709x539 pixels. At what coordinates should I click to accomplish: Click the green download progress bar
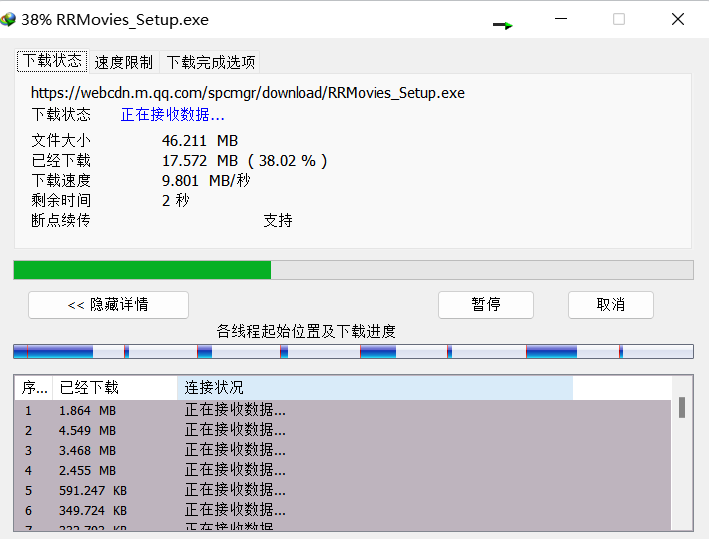(x=142, y=270)
